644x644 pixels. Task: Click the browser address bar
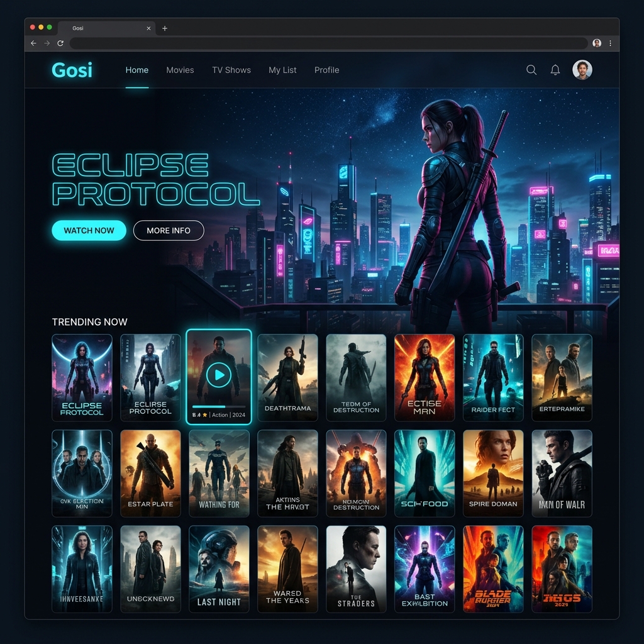[x=328, y=43]
